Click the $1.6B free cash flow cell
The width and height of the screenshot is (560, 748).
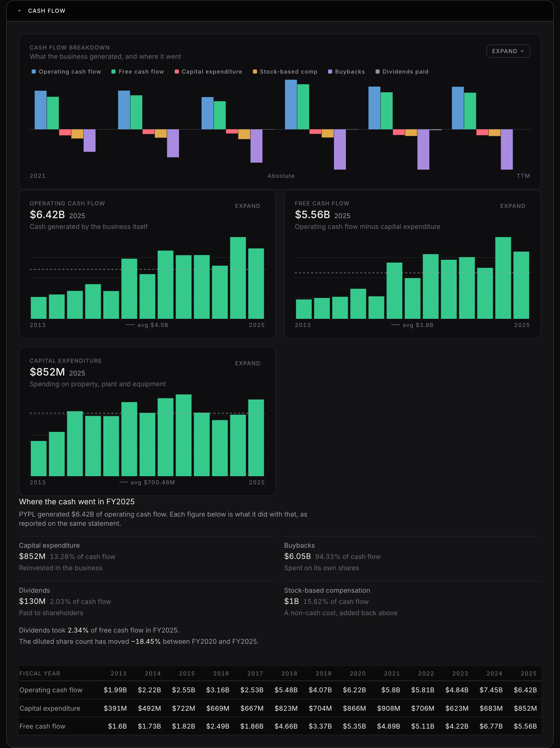click(117, 726)
